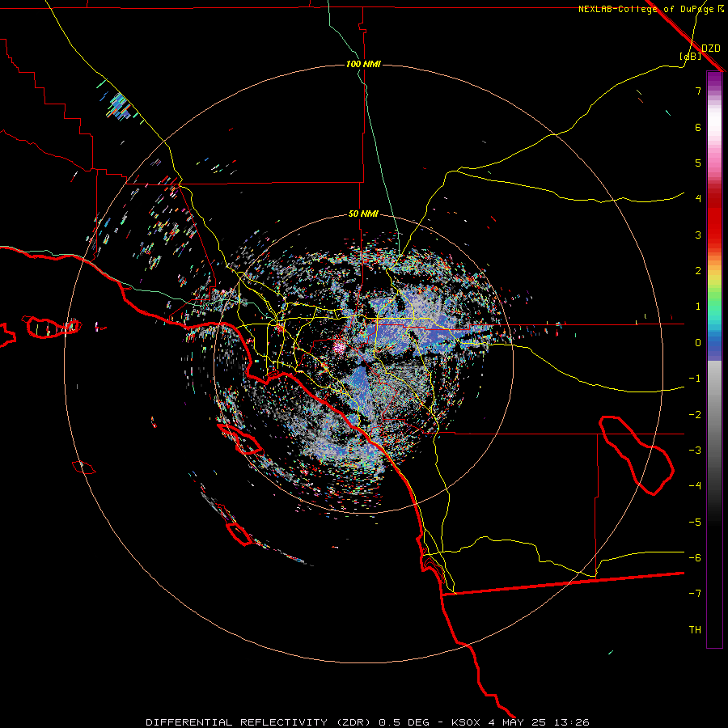Click the "TH" threshold label on scale
This screenshot has height=728, width=728.
tap(695, 630)
